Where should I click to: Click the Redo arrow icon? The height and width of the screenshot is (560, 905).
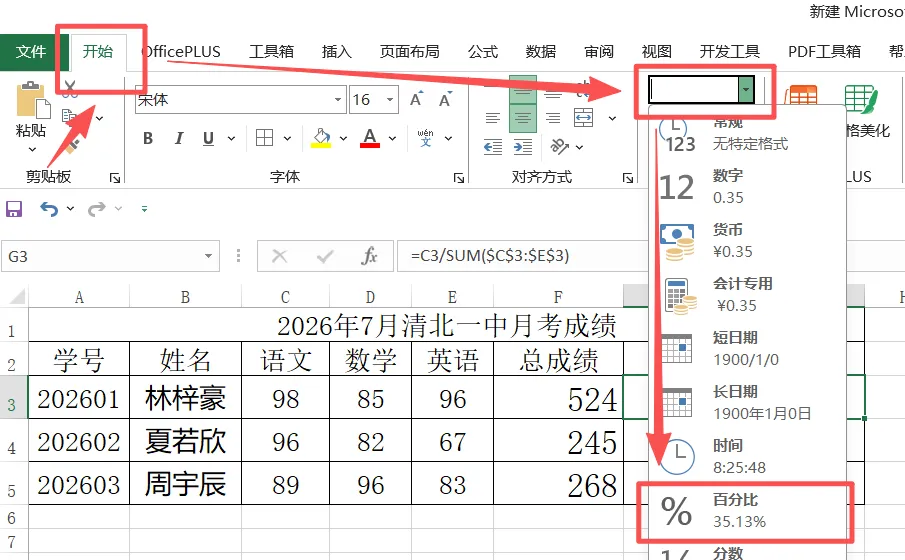click(x=96, y=208)
